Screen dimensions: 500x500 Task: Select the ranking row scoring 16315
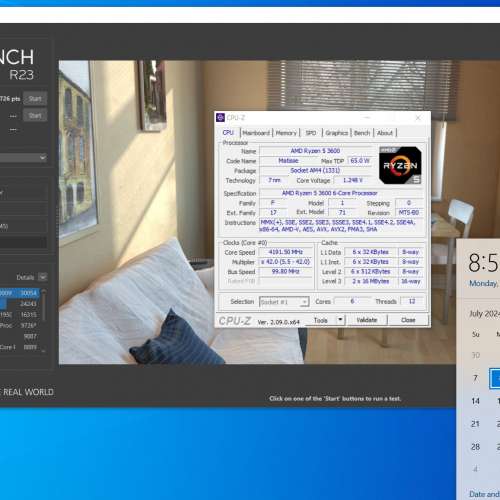(x=19, y=315)
